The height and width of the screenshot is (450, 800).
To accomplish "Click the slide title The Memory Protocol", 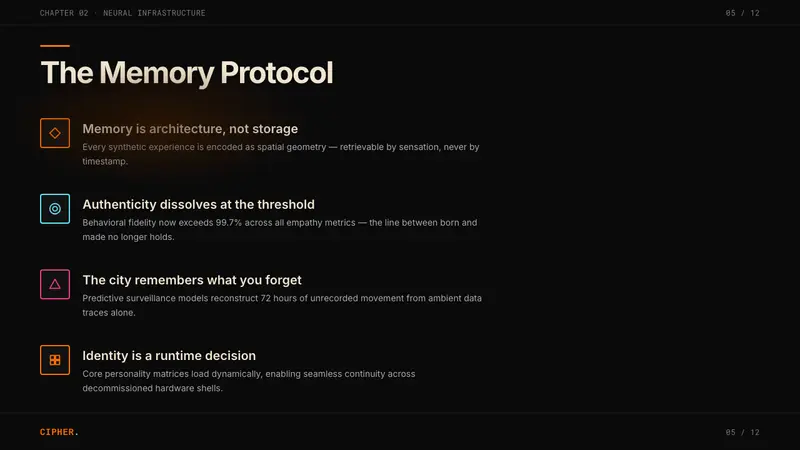I will tap(187, 72).
